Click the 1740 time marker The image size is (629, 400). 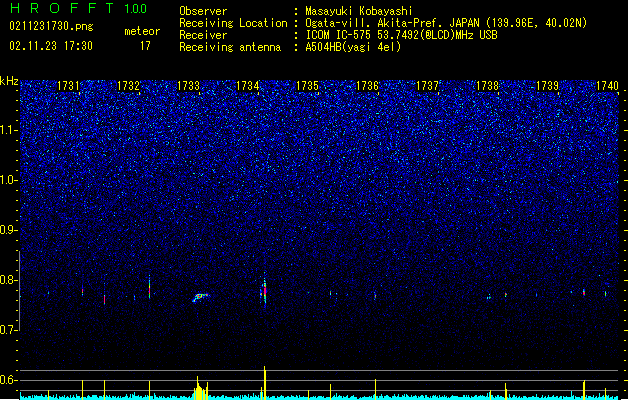(607, 86)
